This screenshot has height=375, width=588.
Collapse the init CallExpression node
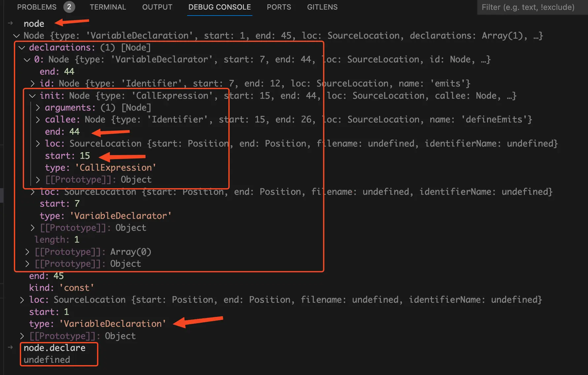[x=32, y=95]
